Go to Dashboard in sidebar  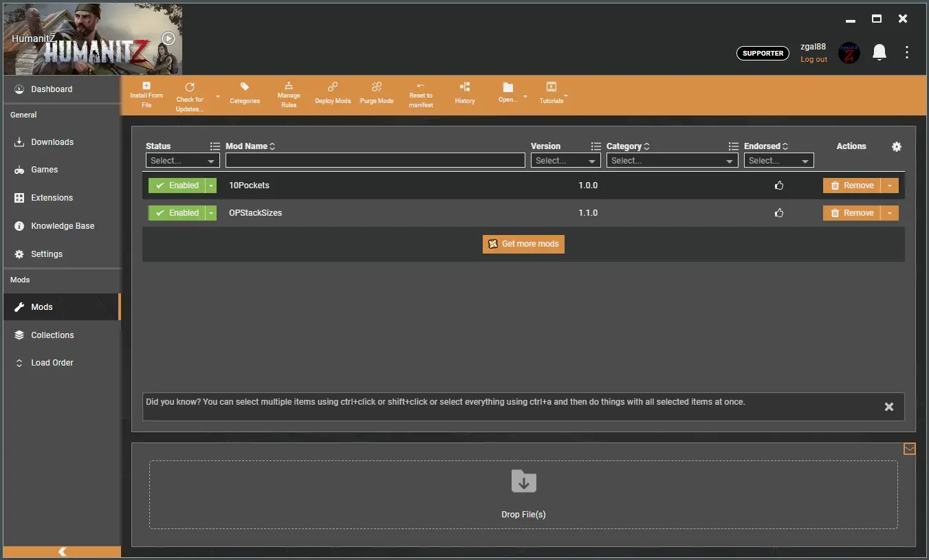coord(62,89)
